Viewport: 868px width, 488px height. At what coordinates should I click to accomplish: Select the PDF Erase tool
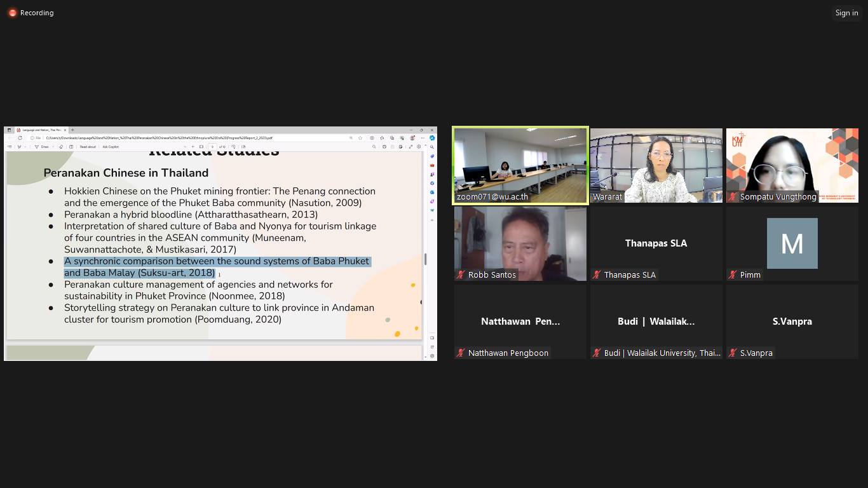[x=61, y=147]
